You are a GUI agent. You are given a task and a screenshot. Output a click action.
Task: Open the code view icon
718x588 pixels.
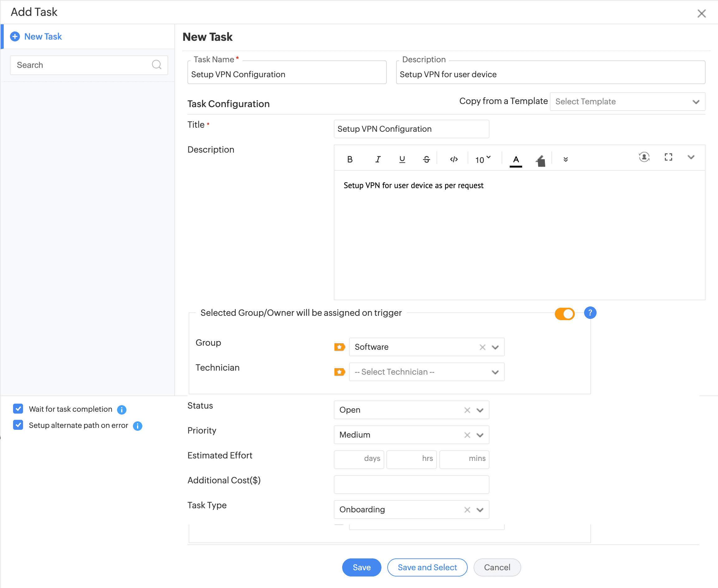[x=454, y=159]
